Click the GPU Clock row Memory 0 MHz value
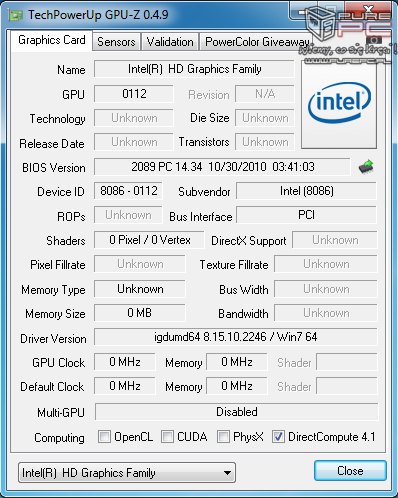 (x=237, y=362)
